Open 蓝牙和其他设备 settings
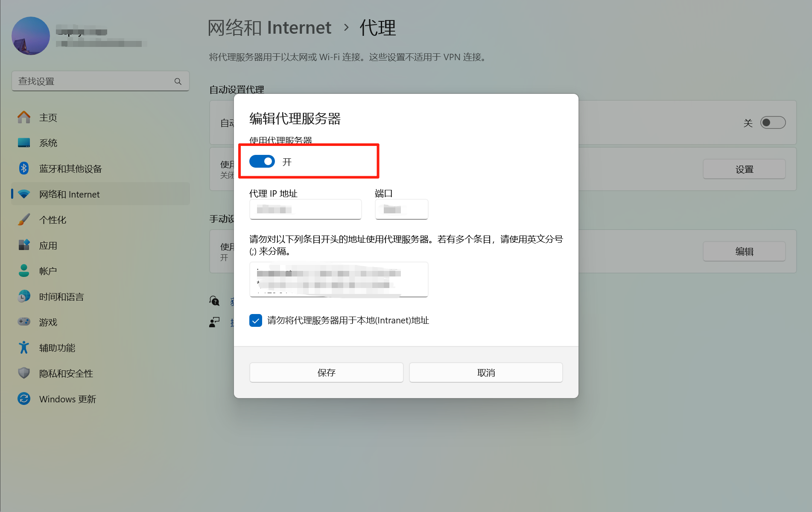 click(101, 169)
